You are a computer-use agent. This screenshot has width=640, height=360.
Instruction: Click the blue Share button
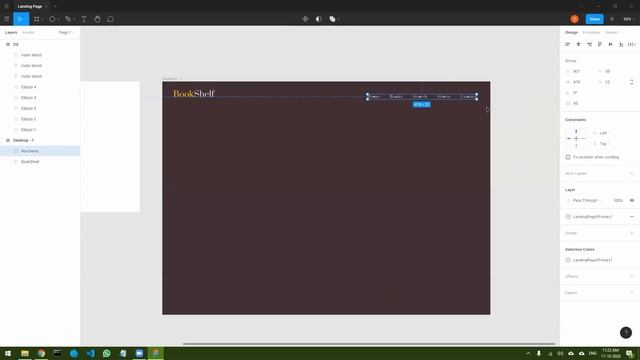click(x=594, y=19)
